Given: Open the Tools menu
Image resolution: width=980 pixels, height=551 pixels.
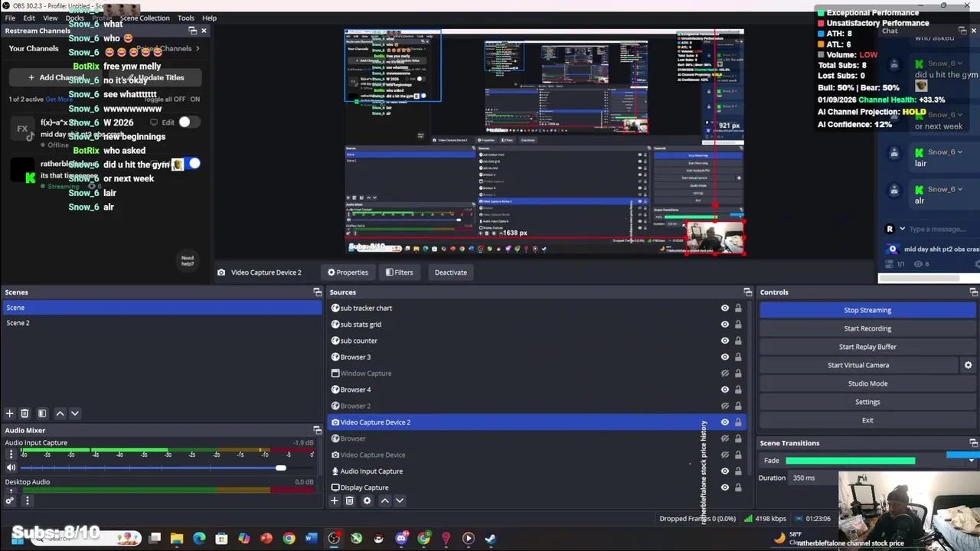Looking at the screenshot, I should (x=186, y=18).
